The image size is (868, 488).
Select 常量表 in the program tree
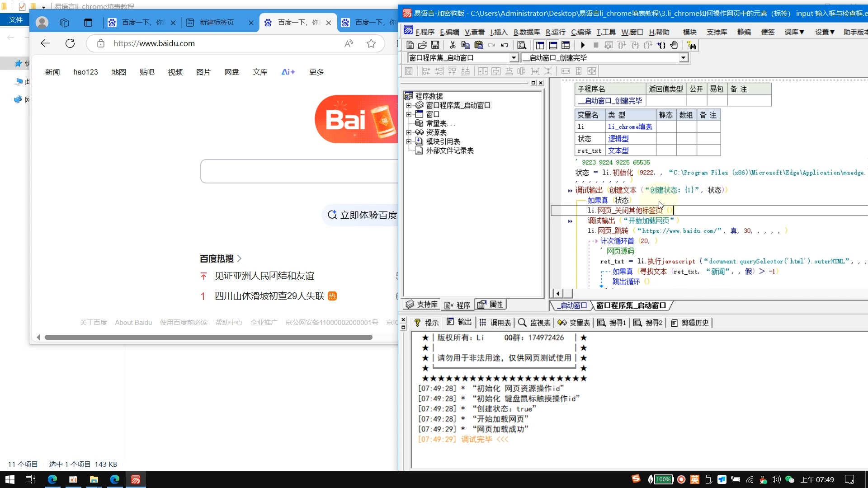point(440,123)
